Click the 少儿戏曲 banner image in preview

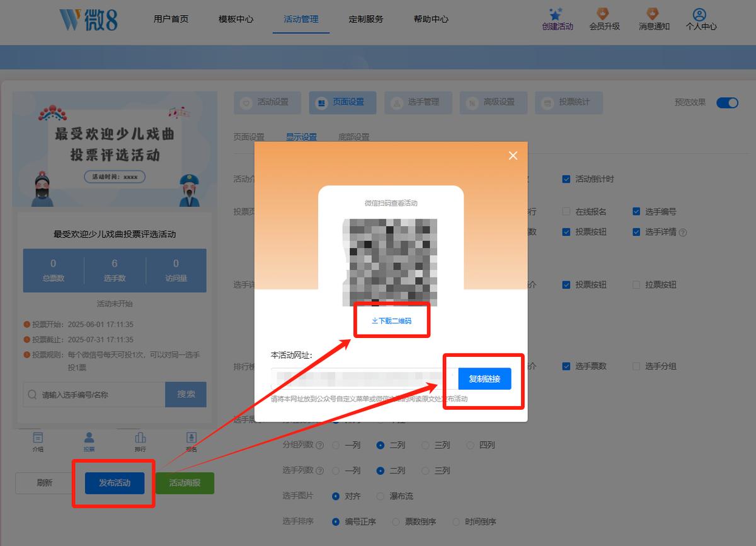(x=115, y=149)
